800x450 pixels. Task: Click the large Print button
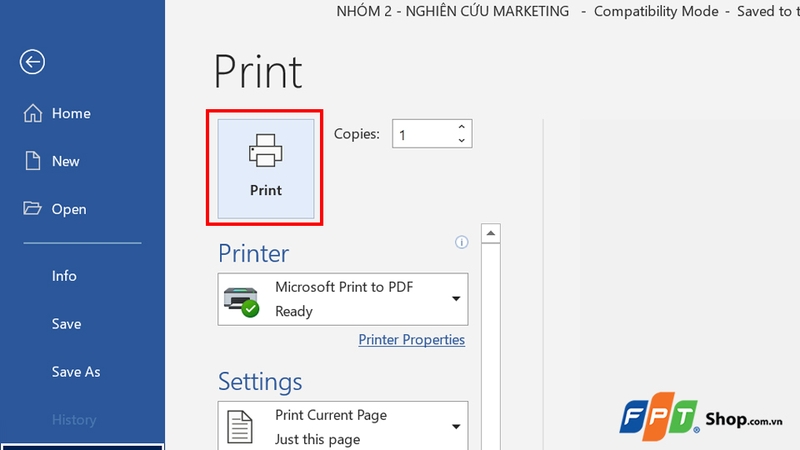coord(266,169)
